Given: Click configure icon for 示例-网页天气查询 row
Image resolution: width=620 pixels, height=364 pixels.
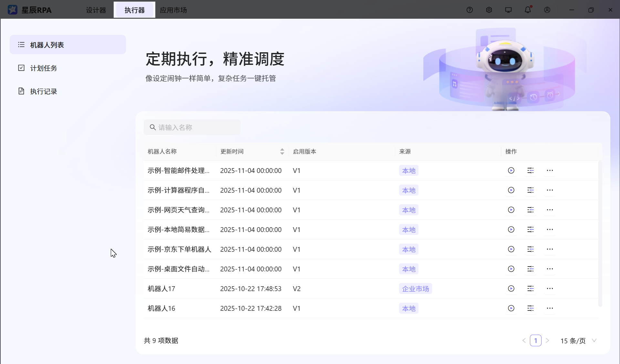Looking at the screenshot, I should (x=530, y=210).
